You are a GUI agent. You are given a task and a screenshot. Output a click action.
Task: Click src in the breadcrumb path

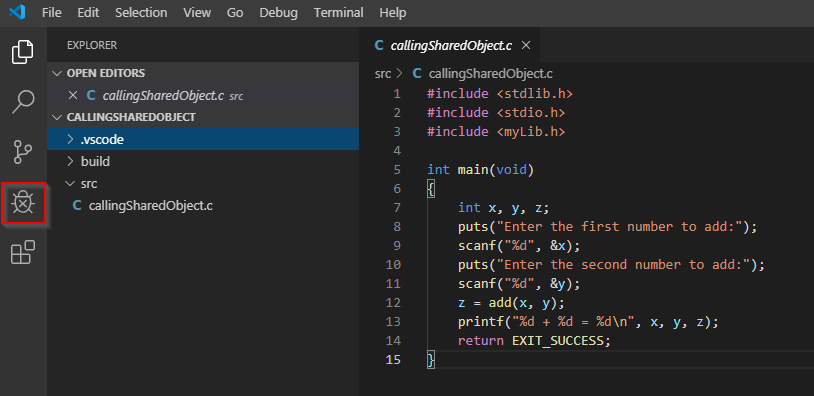point(383,74)
